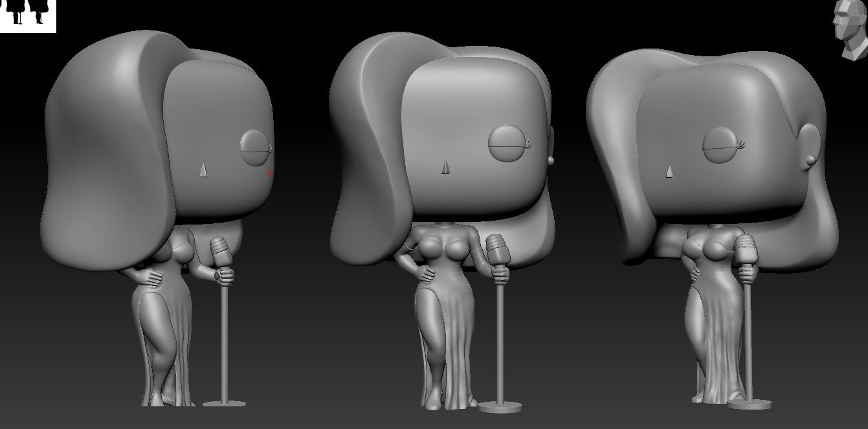868x429 pixels.
Task: Click the silhouette preview thumbnail
Action: pyautogui.click(x=28, y=16)
